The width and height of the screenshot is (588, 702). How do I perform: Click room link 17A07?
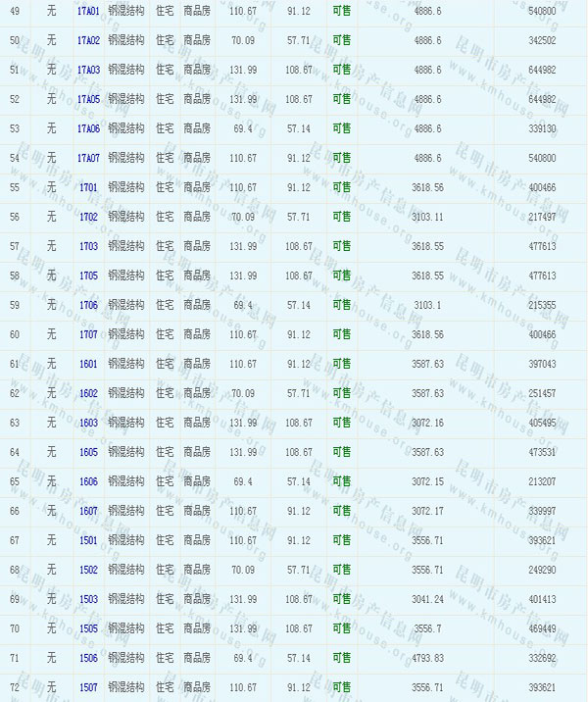coord(88,158)
